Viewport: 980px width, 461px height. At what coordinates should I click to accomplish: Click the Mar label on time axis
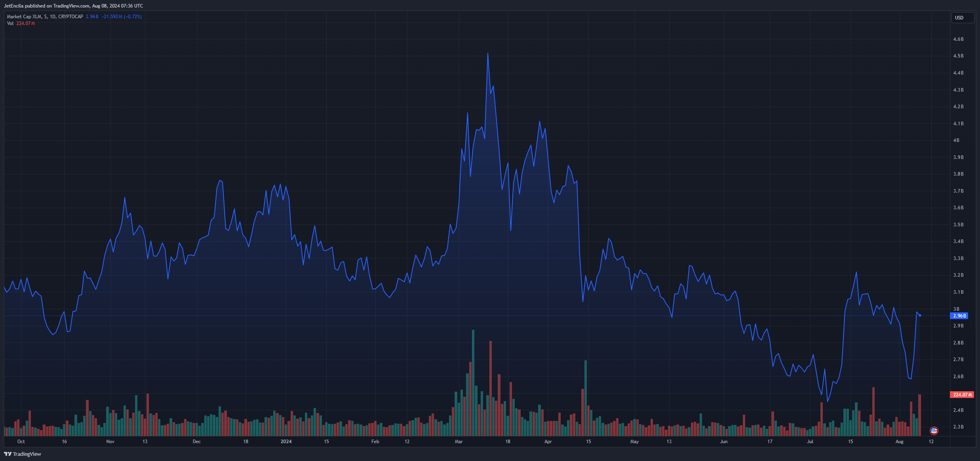tap(459, 442)
